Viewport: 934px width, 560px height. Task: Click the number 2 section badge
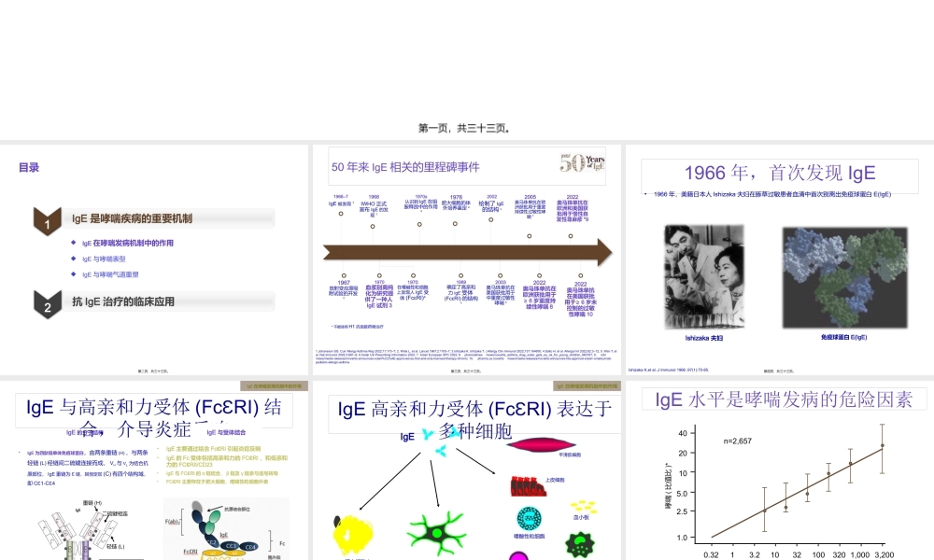coord(47,305)
